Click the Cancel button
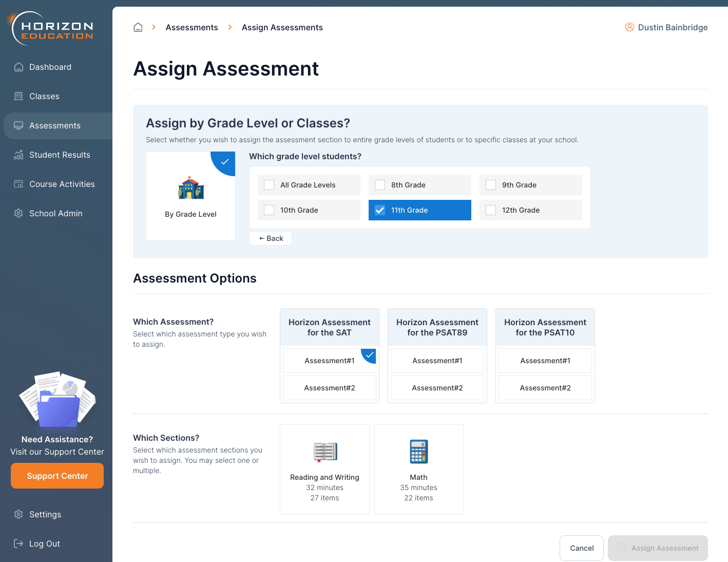This screenshot has height=562, width=728. pos(581,548)
